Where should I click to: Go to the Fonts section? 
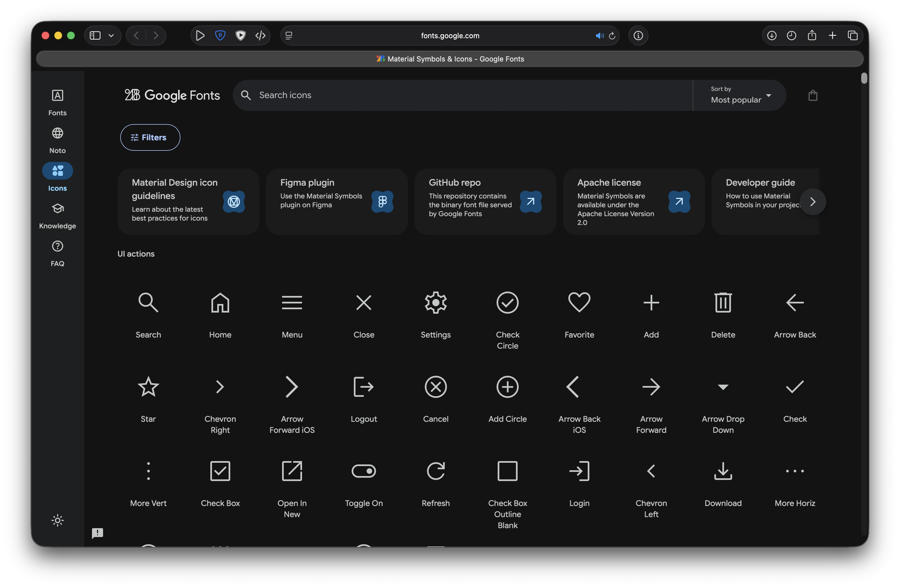coord(57,103)
